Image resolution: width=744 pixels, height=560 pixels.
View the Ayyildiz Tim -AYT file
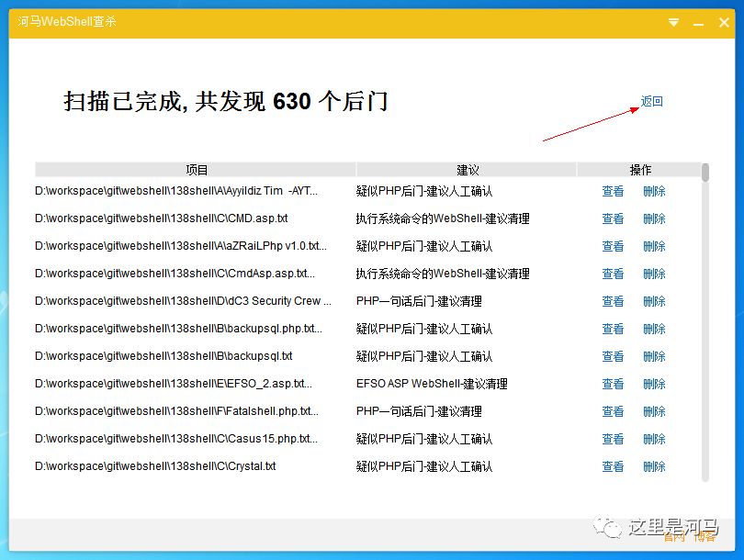tap(613, 191)
